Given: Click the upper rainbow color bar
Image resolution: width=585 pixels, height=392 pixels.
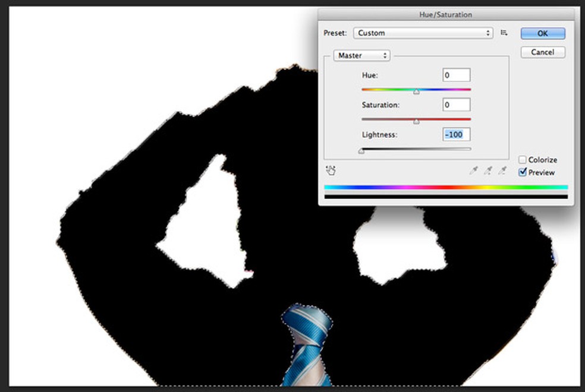Looking at the screenshot, I should (446, 188).
